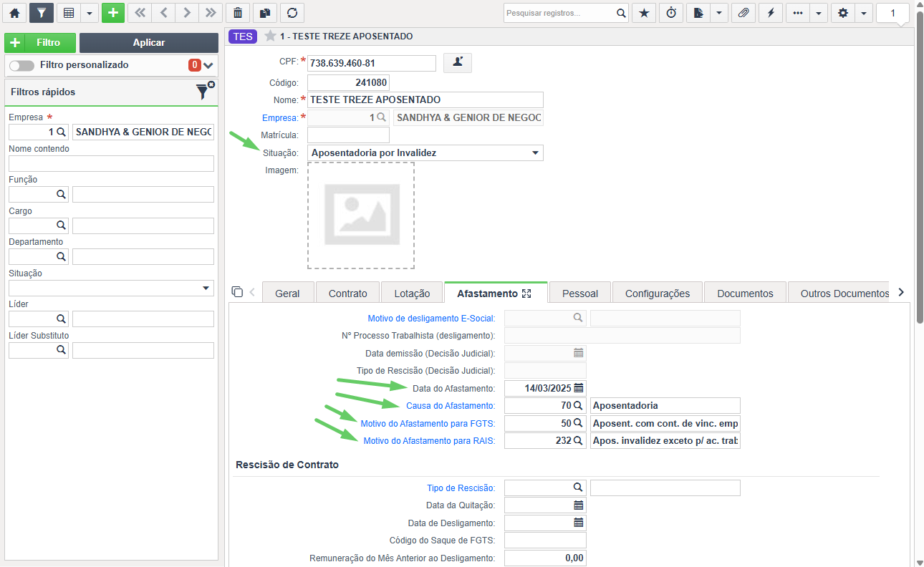
Task: Jump to the first record
Action: point(140,13)
